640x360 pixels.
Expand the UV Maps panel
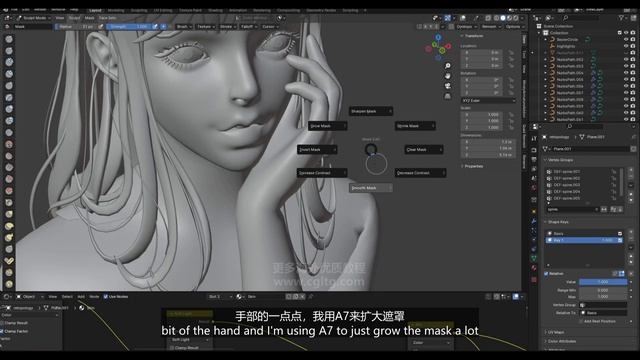(x=555, y=332)
